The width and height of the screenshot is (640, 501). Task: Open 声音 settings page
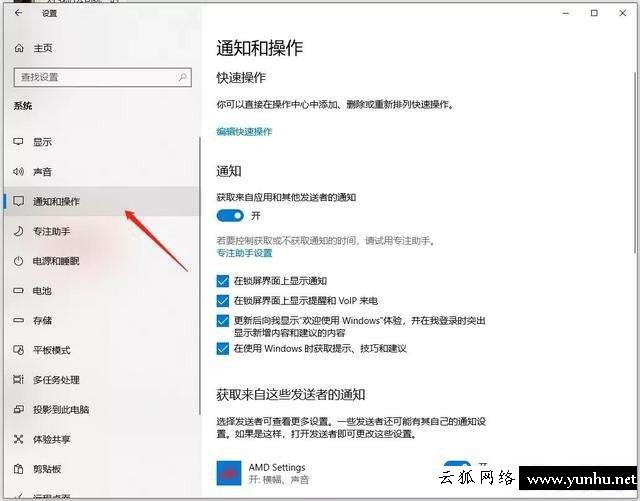click(102, 171)
